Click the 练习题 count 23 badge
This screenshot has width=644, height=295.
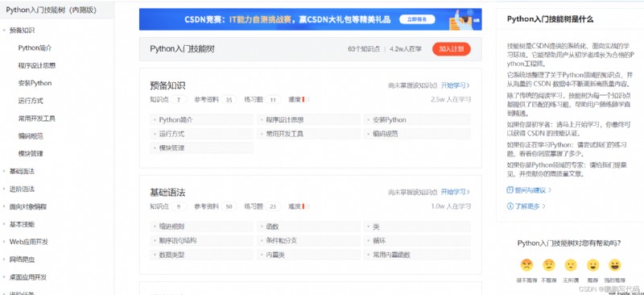click(x=273, y=206)
